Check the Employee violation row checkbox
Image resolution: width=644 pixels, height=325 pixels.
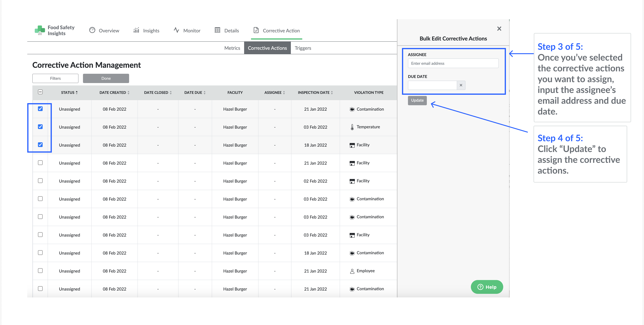[x=40, y=271]
